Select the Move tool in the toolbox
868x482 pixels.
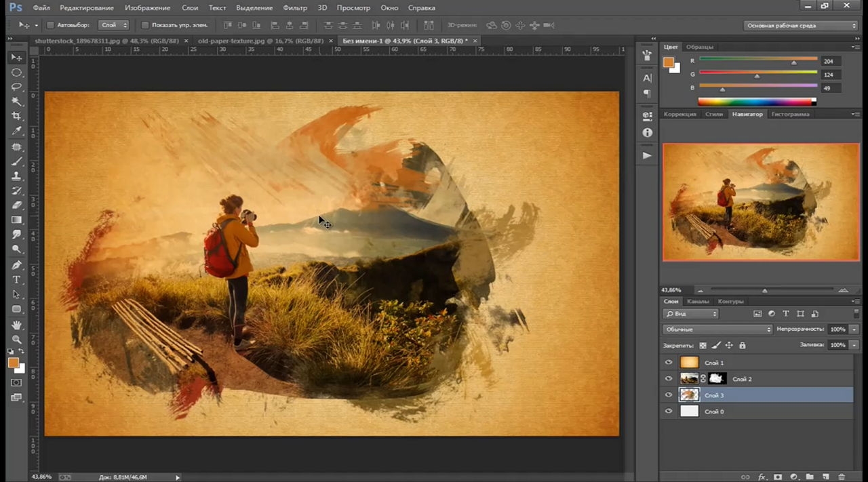point(17,57)
